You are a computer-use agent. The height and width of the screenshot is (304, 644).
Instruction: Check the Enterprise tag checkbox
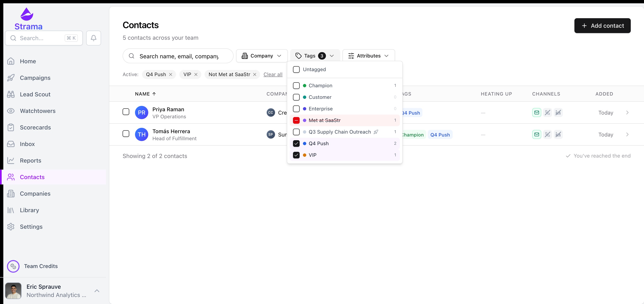pos(296,109)
